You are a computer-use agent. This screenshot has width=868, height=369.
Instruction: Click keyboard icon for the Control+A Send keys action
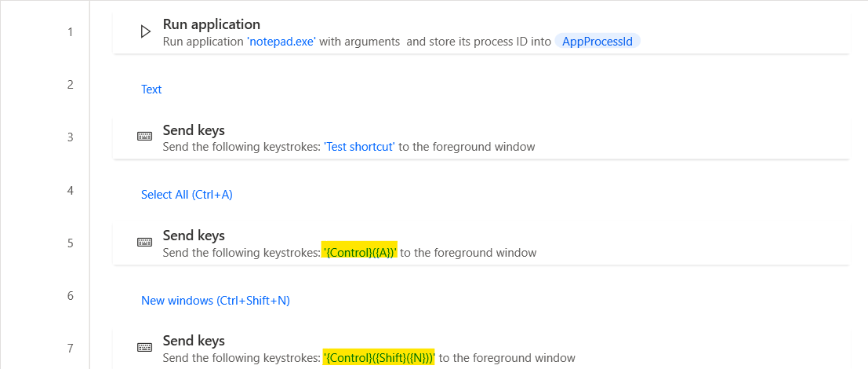[145, 243]
